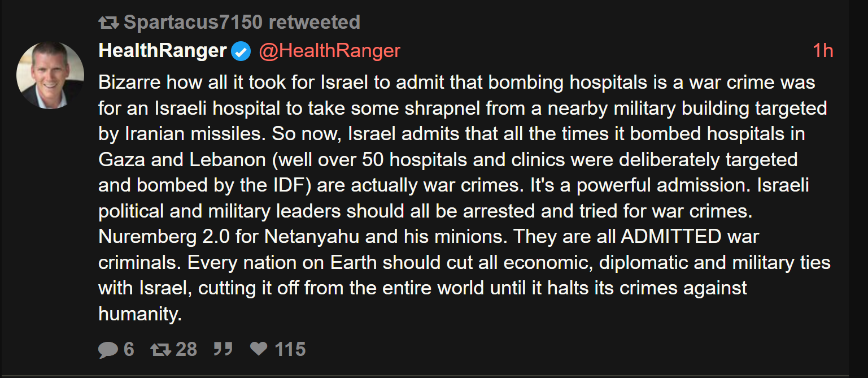Click 'Nuremberg 2.0' in the post text
The image size is (868, 378).
(164, 236)
